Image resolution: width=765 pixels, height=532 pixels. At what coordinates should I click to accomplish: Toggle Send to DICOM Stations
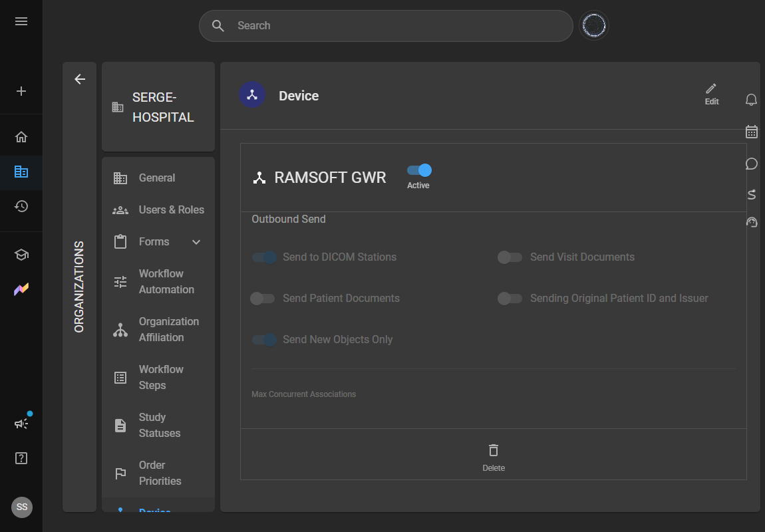[x=264, y=257]
